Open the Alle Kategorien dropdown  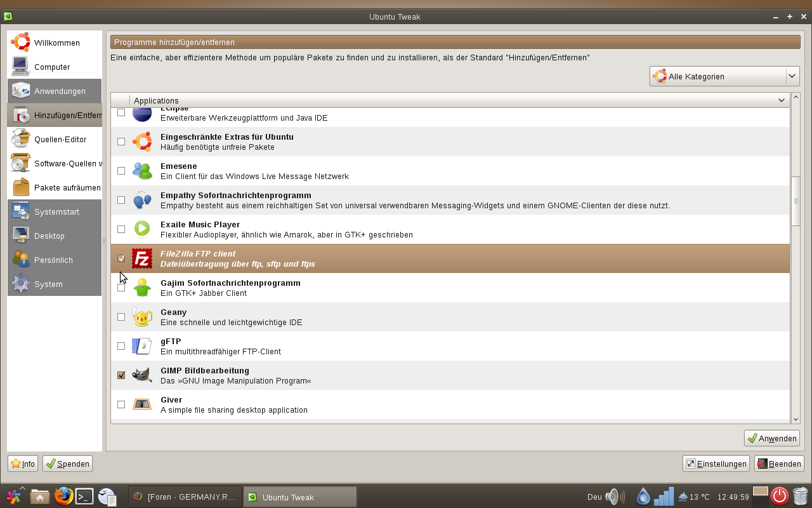coord(724,76)
